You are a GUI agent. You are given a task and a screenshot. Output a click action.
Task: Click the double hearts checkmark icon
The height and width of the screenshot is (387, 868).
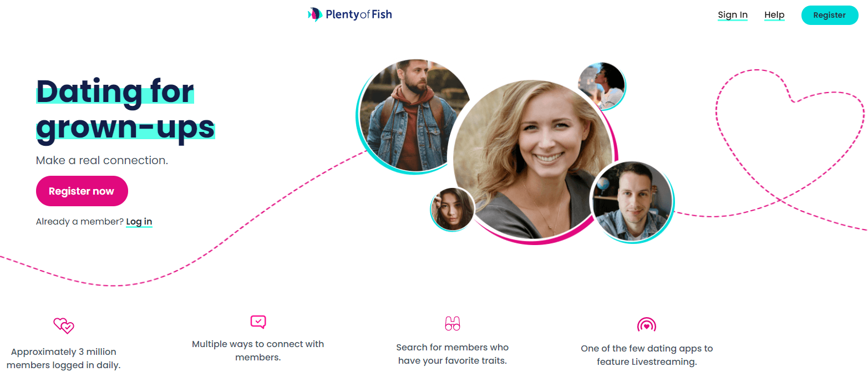[64, 325]
